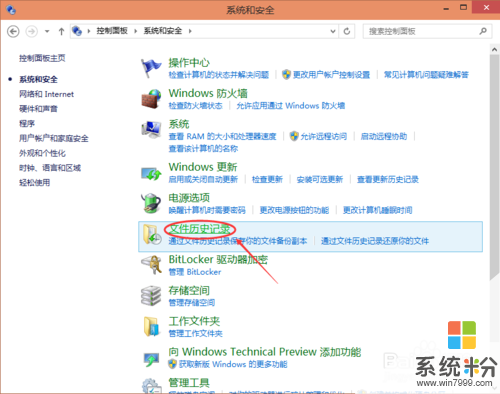Click 更改电源按钮的功能 link

(294, 210)
